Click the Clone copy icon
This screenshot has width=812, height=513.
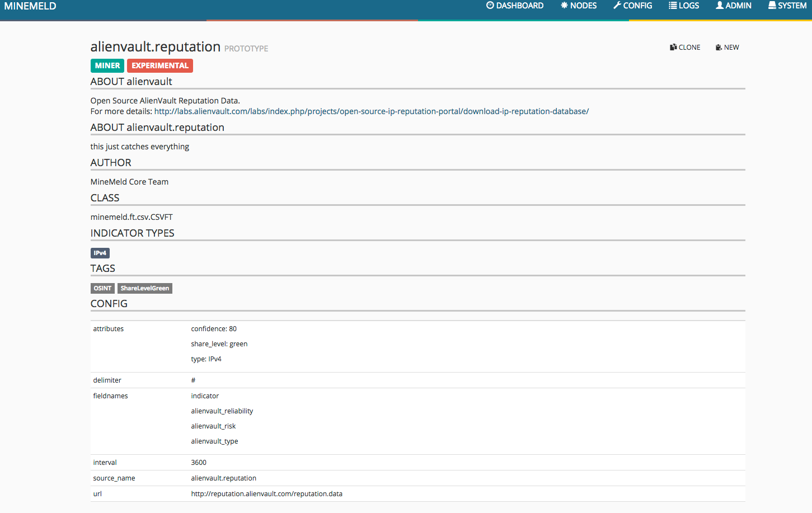pos(673,48)
